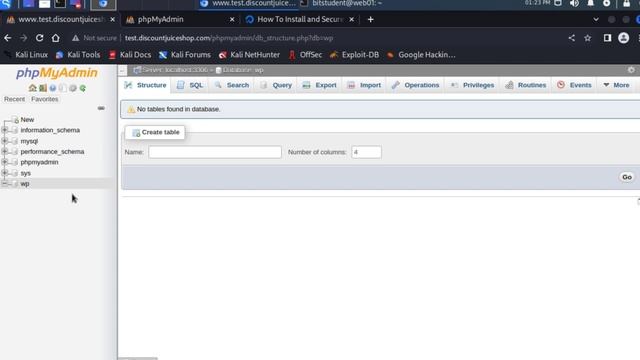Select the mysql database
Image resolution: width=640 pixels, height=360 pixels.
click(x=29, y=141)
